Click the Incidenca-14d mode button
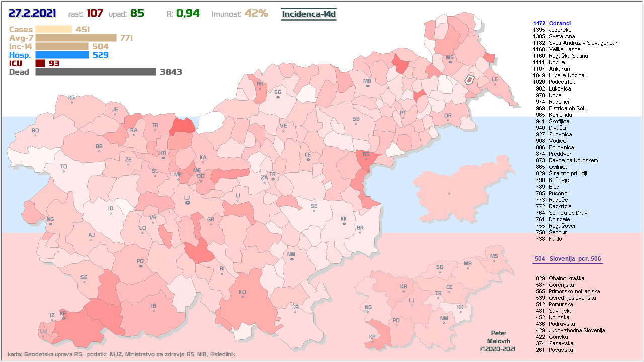The width and height of the screenshot is (644, 362). 308,14
